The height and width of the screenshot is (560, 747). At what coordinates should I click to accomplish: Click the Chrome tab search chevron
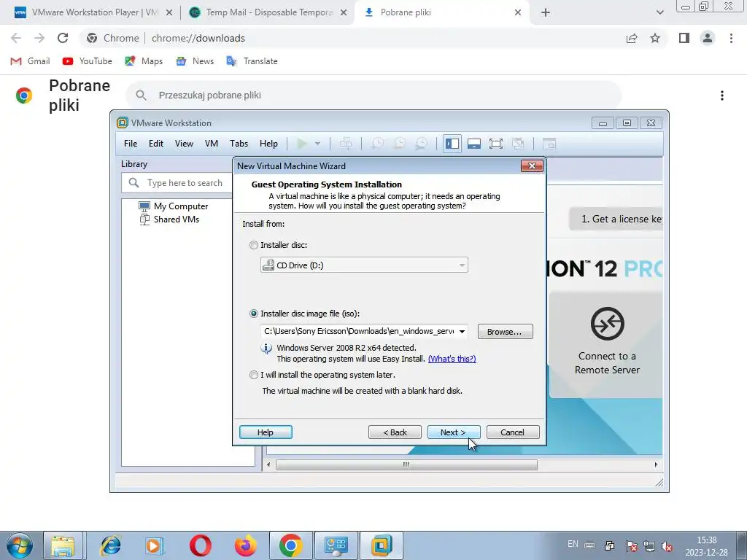pos(659,12)
